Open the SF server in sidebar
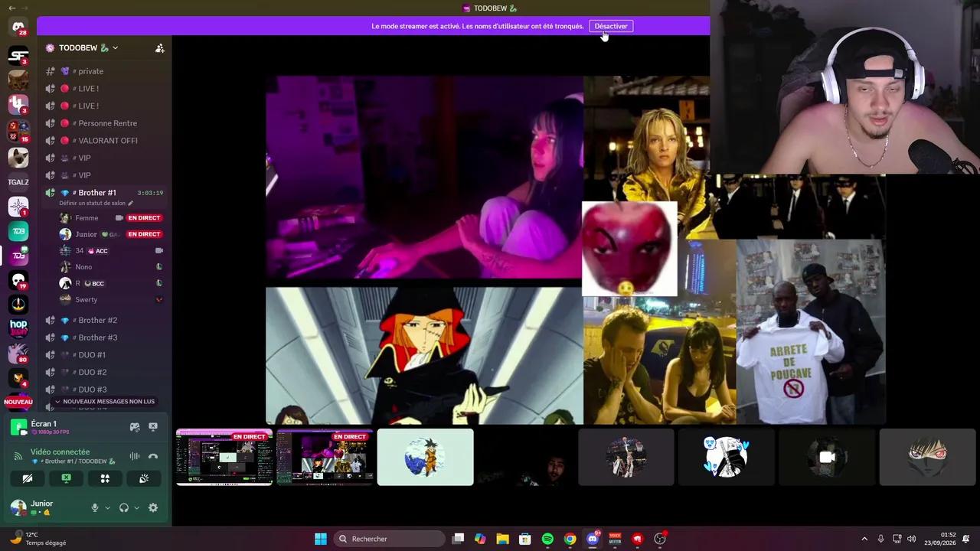This screenshot has width=980, height=551. tap(18, 55)
